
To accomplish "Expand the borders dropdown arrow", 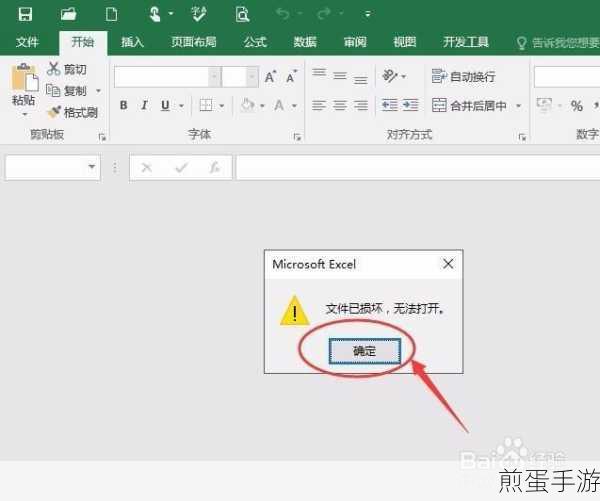I will coord(222,106).
